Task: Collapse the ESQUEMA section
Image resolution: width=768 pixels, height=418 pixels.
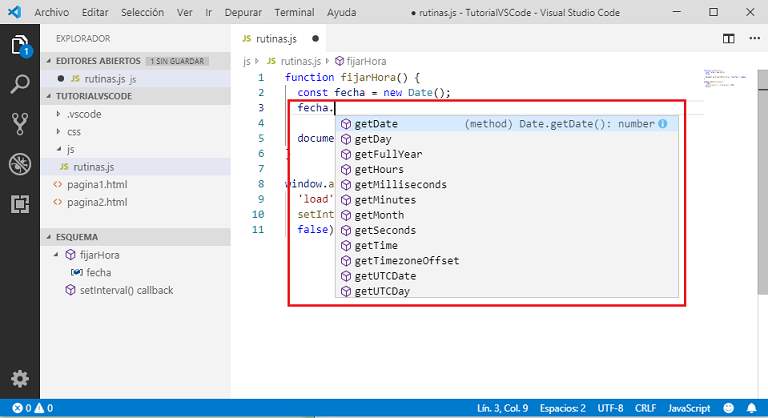Action: (48, 237)
